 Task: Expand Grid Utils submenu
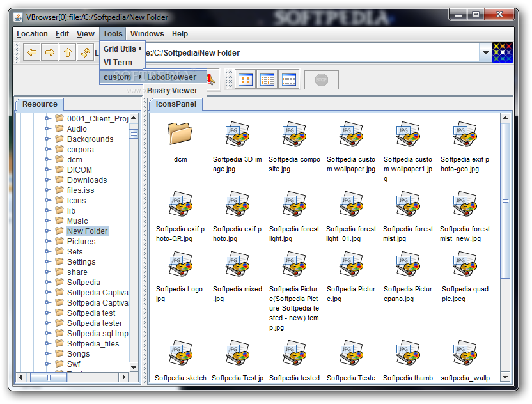[122, 49]
